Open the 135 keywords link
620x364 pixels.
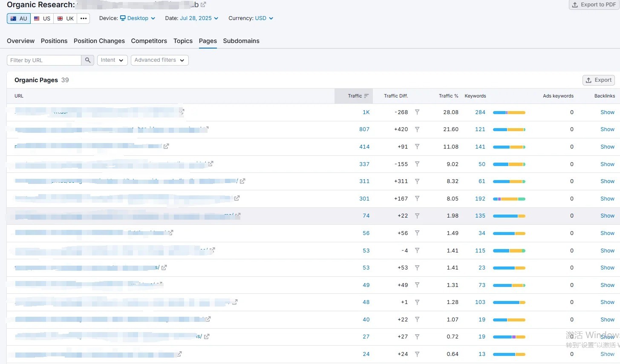coord(480,216)
